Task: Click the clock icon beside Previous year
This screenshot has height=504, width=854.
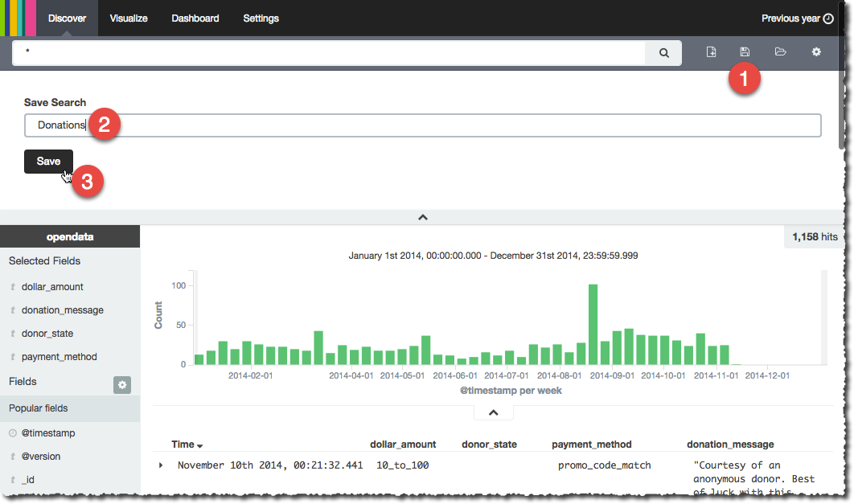Action: coord(828,18)
